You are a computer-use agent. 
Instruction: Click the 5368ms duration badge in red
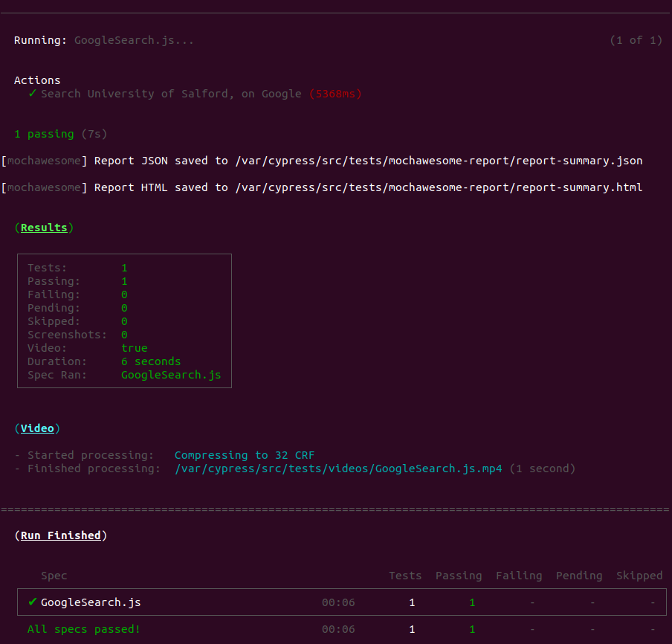coord(335,93)
